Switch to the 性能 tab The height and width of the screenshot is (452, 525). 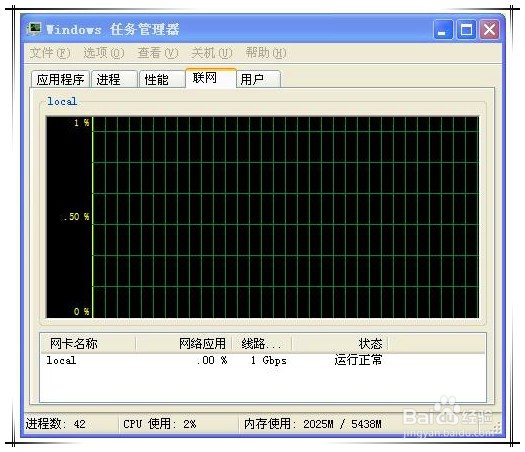click(162, 79)
